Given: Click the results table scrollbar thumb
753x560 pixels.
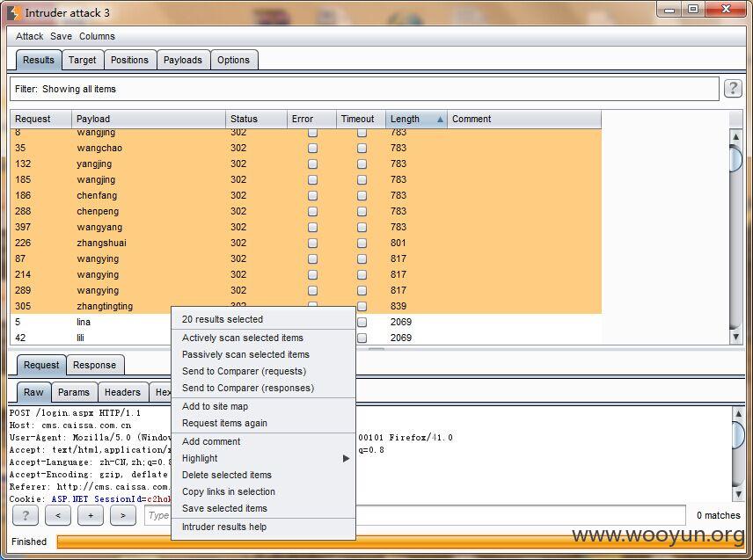Looking at the screenshot, I should [x=735, y=158].
